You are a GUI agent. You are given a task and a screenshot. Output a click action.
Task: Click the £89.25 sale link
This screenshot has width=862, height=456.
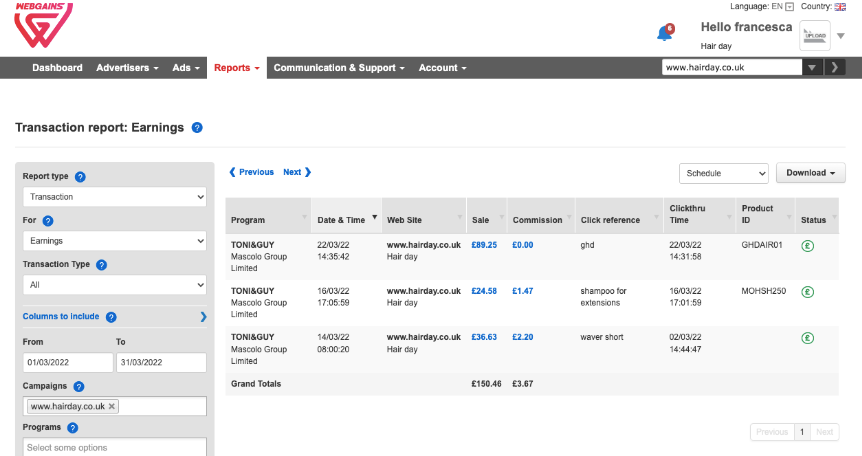click(x=484, y=245)
